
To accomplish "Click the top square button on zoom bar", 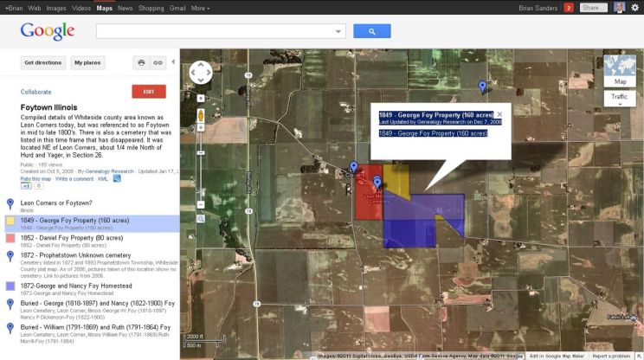I will [x=201, y=99].
